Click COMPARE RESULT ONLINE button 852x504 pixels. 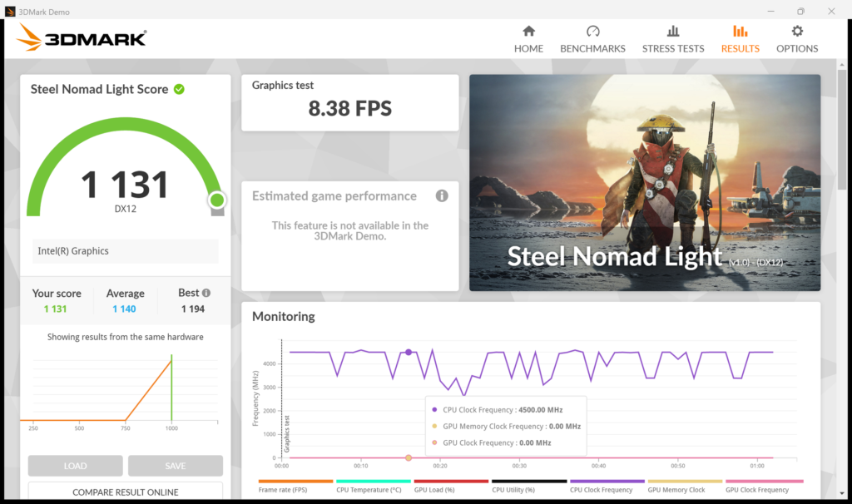[x=126, y=492]
